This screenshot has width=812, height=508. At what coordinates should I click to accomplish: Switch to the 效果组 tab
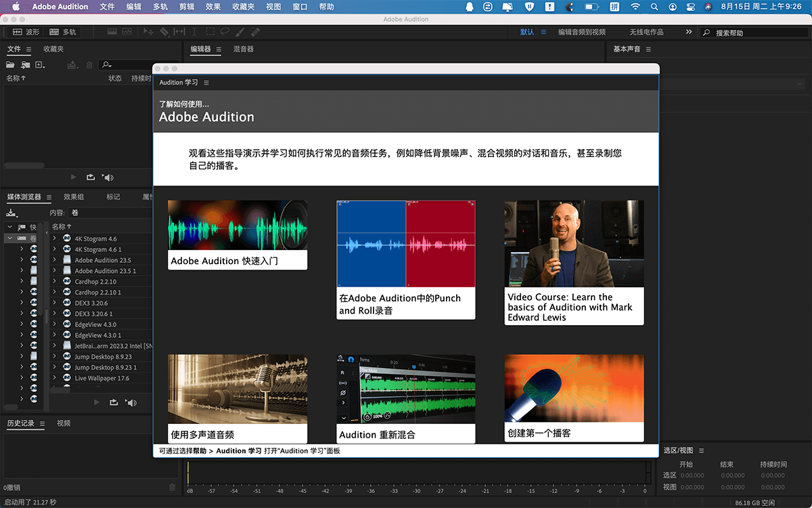tap(74, 197)
